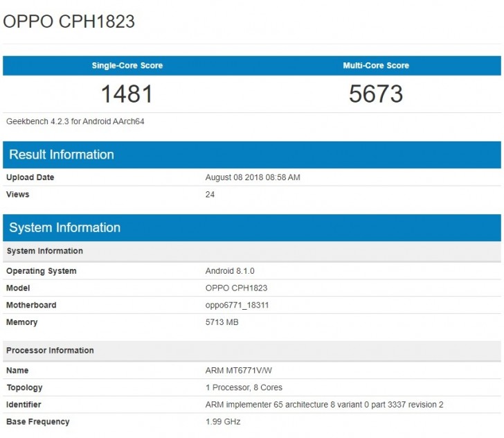Select the single-core score value 1481
The image size is (504, 438).
tap(127, 94)
